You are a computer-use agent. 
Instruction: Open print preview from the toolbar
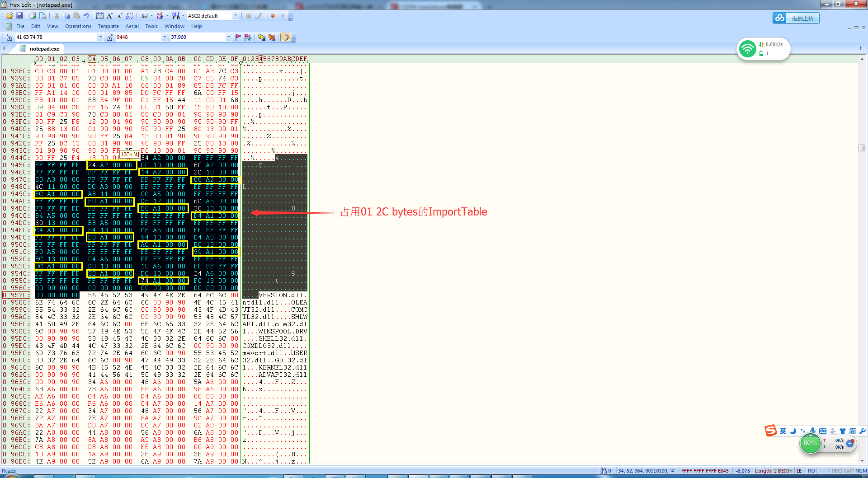coord(43,16)
